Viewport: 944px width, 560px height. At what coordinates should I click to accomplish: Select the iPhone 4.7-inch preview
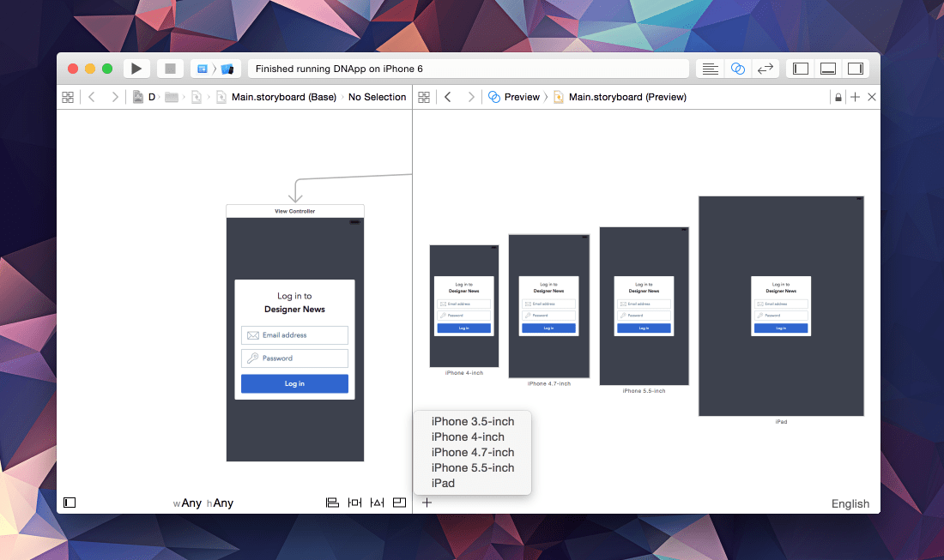point(549,306)
